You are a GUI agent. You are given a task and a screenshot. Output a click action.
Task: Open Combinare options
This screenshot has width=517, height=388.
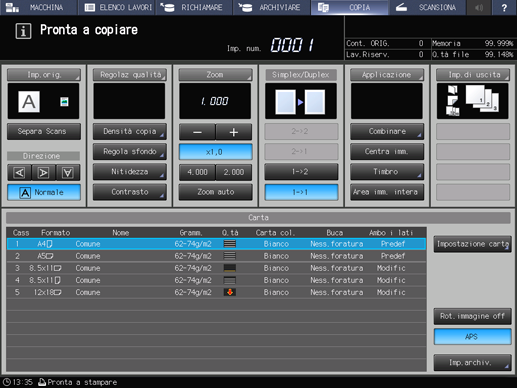coord(387,131)
